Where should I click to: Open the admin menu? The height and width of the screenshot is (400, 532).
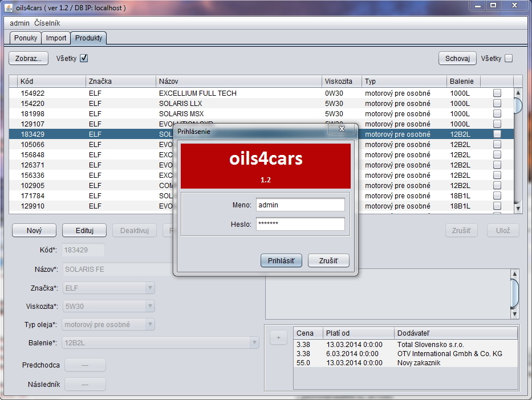click(x=19, y=23)
